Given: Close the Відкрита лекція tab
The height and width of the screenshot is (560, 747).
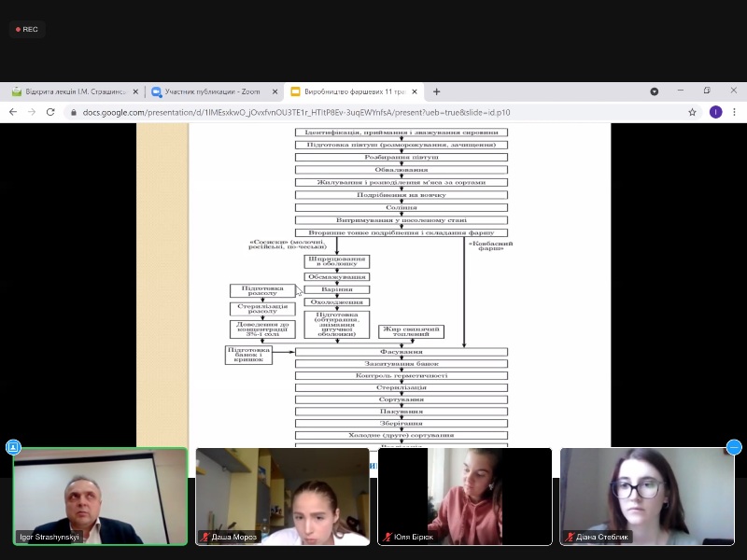Looking at the screenshot, I should tap(135, 91).
